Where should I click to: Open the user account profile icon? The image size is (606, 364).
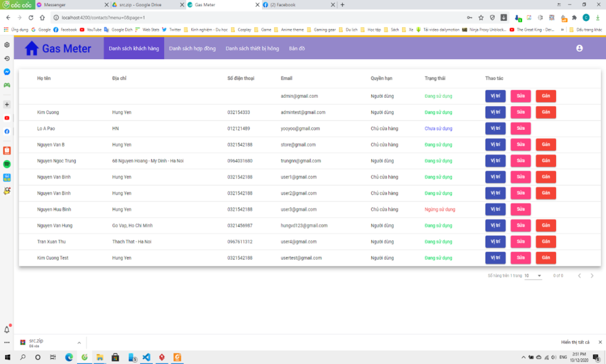tap(579, 49)
